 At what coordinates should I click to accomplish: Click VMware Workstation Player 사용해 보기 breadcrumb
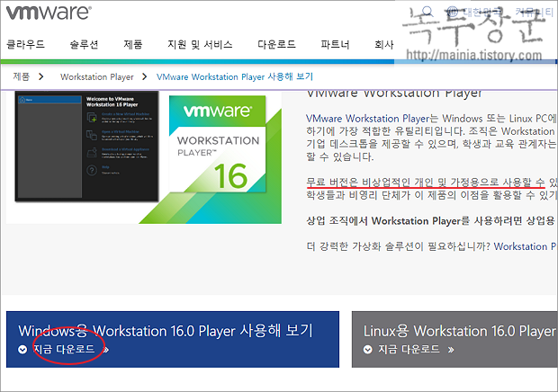tap(235, 76)
